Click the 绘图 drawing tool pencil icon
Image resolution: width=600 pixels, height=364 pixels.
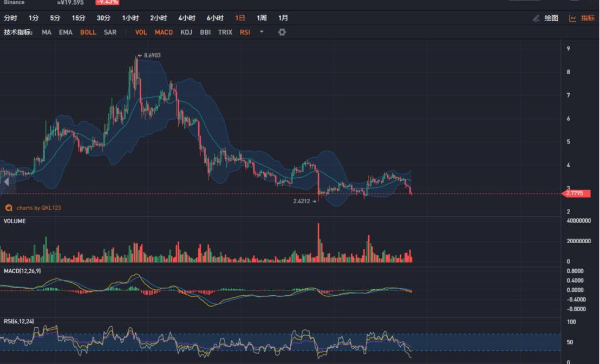coord(536,18)
